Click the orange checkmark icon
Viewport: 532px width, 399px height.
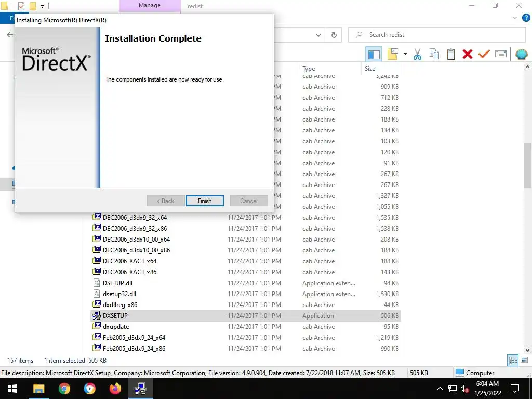pos(484,54)
